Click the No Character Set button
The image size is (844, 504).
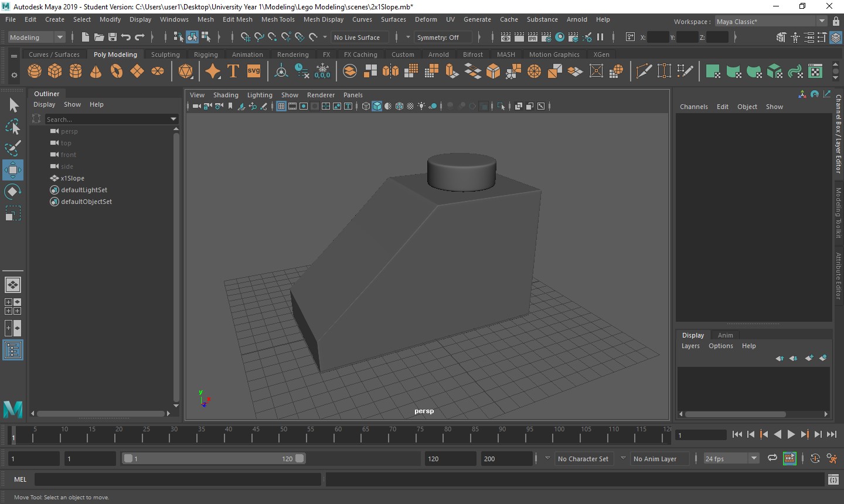583,459
